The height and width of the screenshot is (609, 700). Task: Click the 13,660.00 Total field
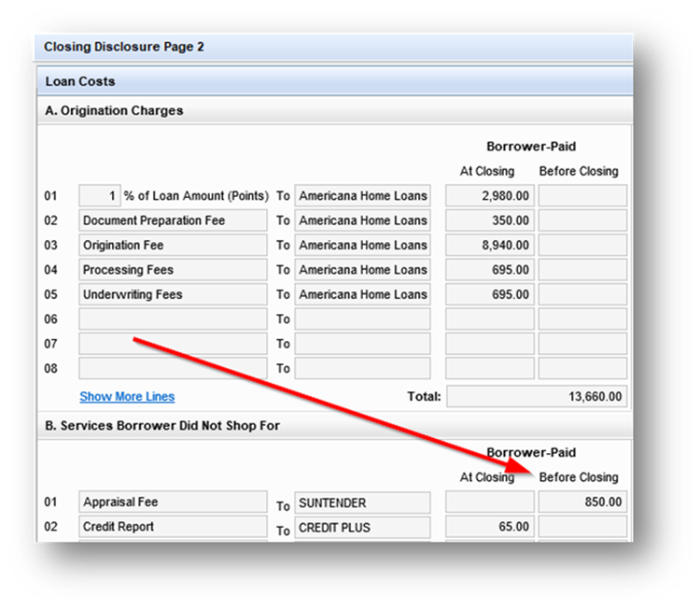537,396
